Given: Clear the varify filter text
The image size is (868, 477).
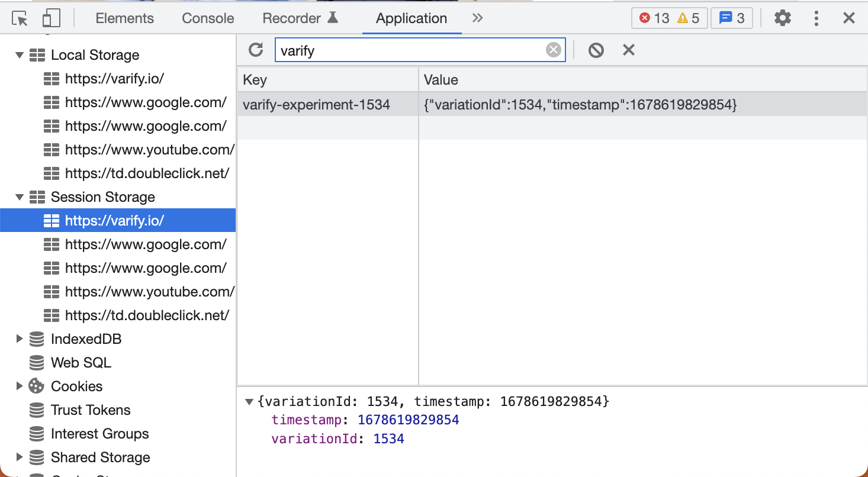Looking at the screenshot, I should click(553, 50).
